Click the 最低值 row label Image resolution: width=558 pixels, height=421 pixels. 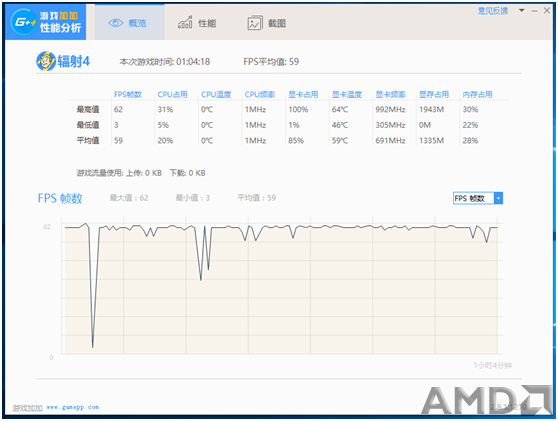[88, 125]
